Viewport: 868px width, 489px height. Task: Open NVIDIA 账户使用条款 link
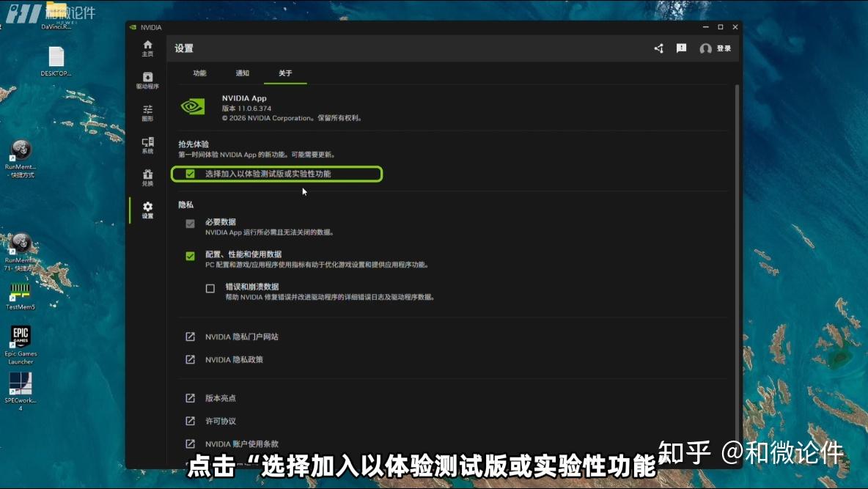tap(242, 444)
